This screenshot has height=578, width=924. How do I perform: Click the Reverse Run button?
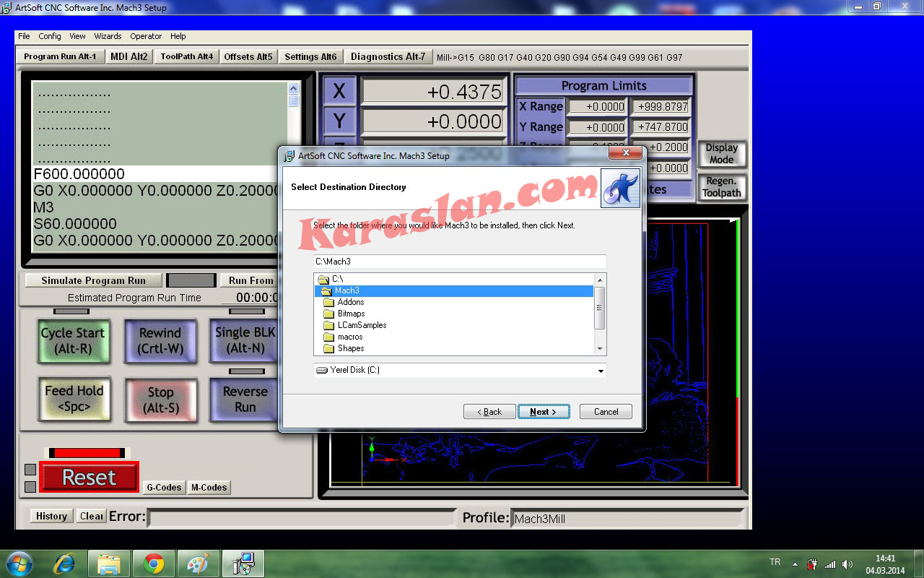pos(244,400)
